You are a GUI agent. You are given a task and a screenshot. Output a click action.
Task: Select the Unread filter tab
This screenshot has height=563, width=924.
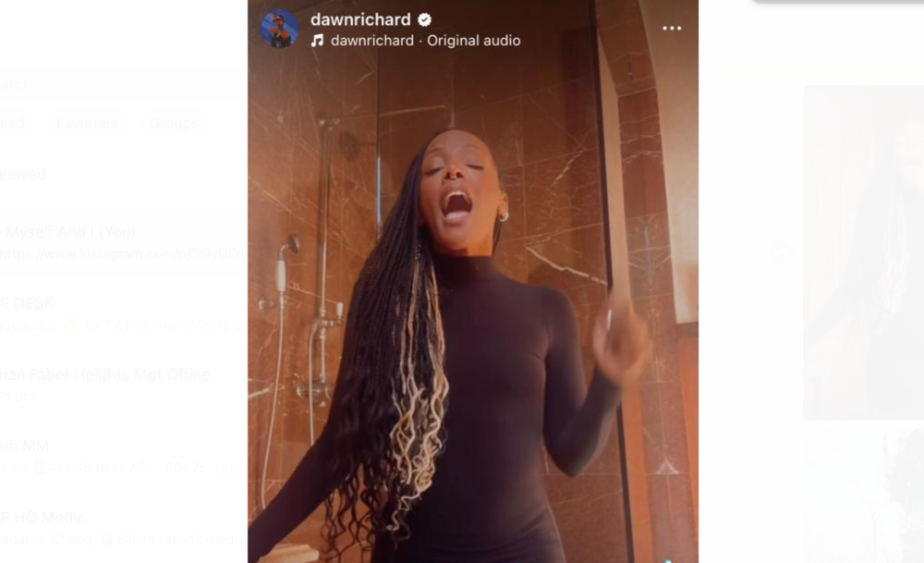(x=13, y=123)
